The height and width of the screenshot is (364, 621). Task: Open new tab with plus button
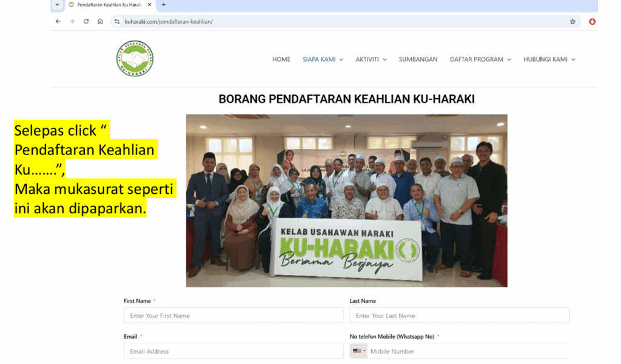pyautogui.click(x=164, y=5)
